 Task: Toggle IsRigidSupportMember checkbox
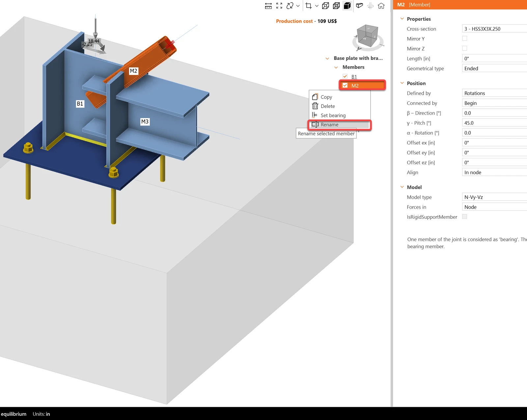click(465, 217)
